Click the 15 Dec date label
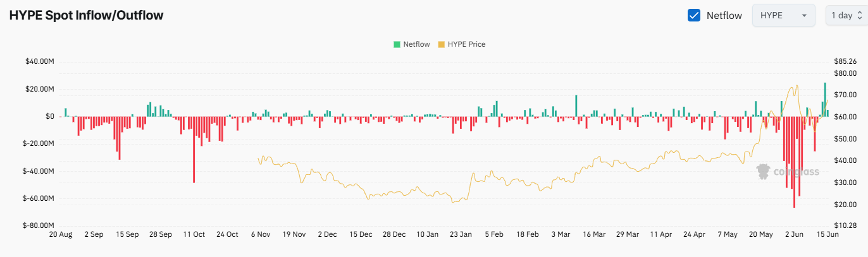The width and height of the screenshot is (868, 257). click(361, 234)
